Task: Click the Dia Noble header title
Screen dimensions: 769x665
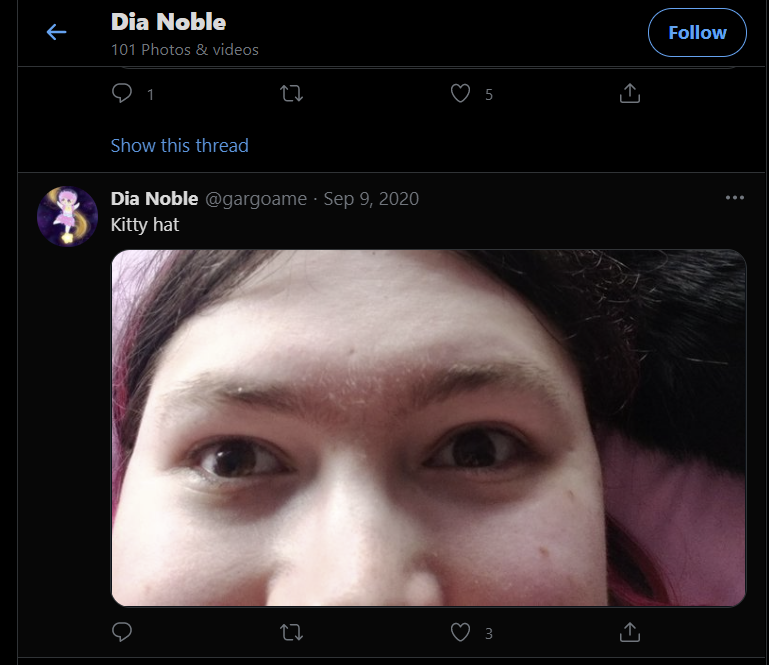Action: coord(168,22)
